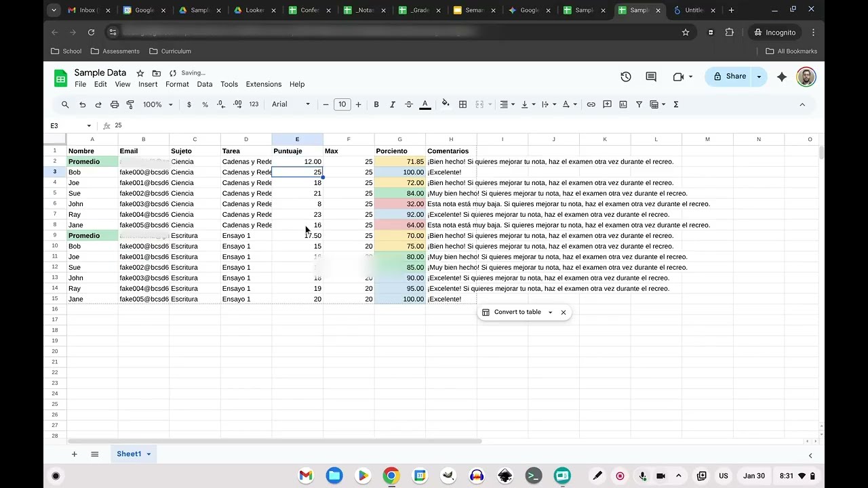The width and height of the screenshot is (868, 488).
Task: Open the Extensions menu
Action: point(264,85)
